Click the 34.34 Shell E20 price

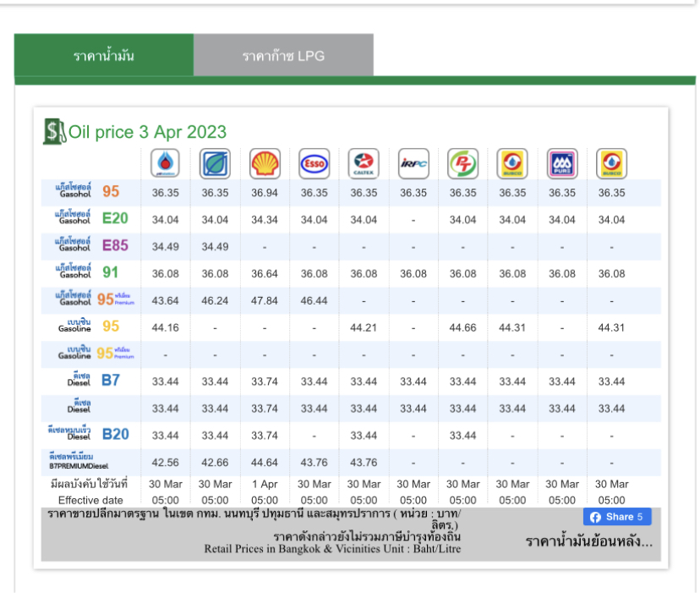[265, 220]
